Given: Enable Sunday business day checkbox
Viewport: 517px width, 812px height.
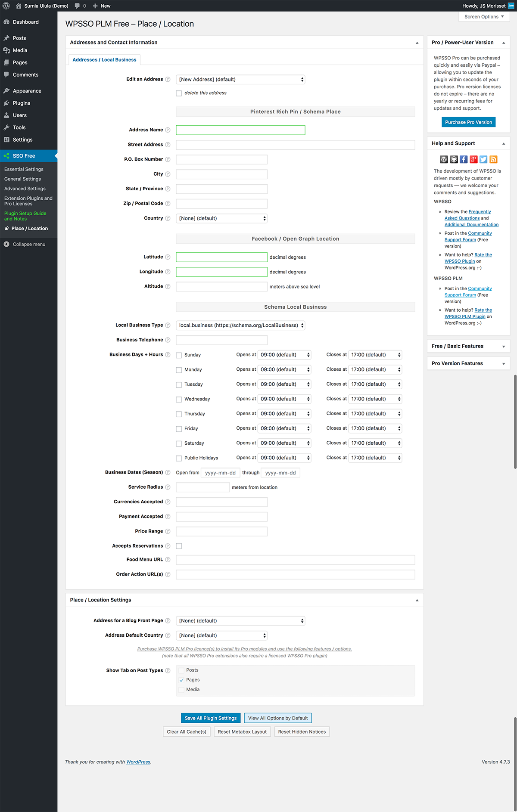Looking at the screenshot, I should 179,355.
